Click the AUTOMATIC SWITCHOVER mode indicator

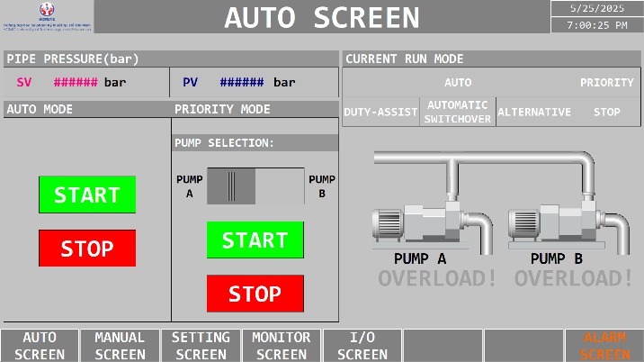458,112
